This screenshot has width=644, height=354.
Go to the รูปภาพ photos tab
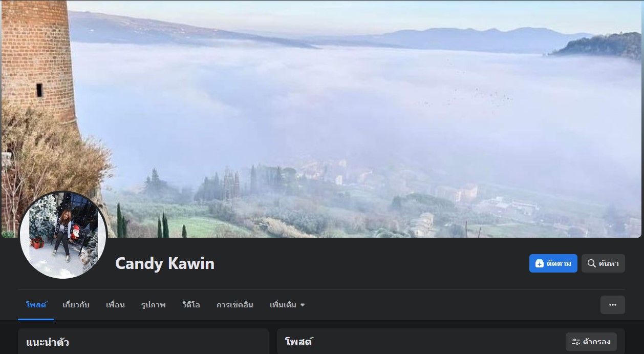pyautogui.click(x=154, y=305)
